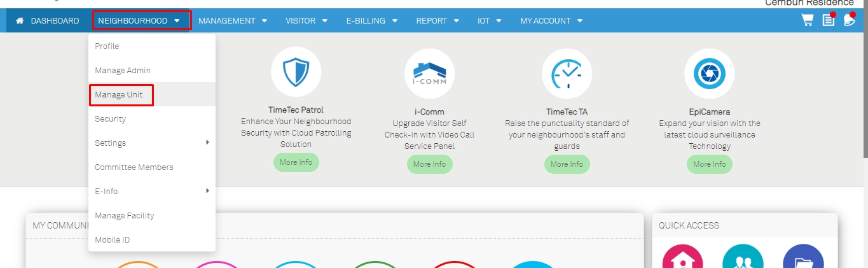This screenshot has width=868, height=268.
Task: Open Mobile ID menu entry
Action: pos(152,239)
